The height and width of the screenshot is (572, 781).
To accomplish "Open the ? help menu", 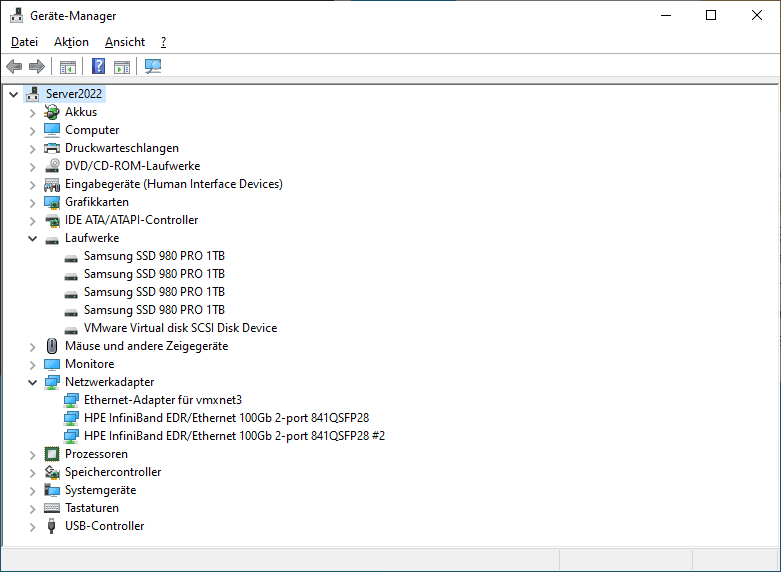I will click(163, 42).
